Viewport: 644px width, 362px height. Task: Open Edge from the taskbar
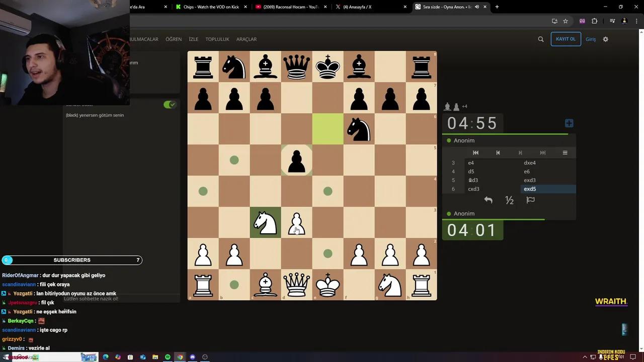[105, 357]
